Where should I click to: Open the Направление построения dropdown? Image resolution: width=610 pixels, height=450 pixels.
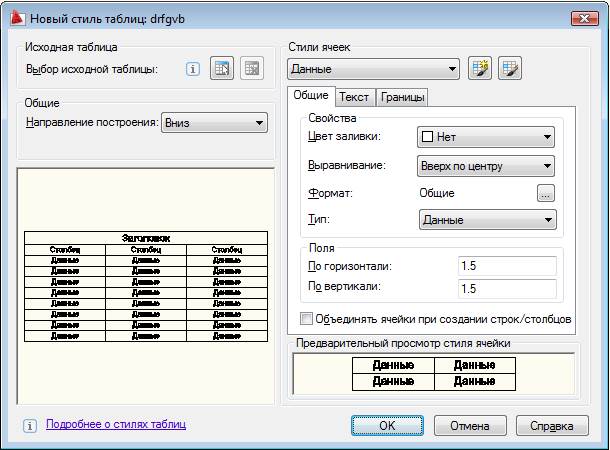[214, 122]
